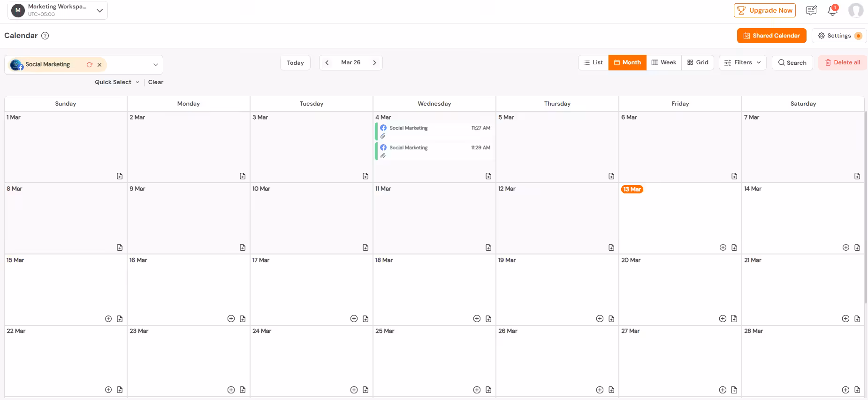Add note icon on 11 Mar
Screen dimensions: 868x400
488,247
